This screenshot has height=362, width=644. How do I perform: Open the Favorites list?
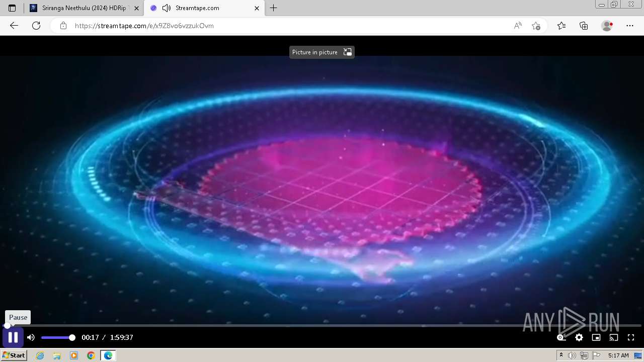coord(561,26)
